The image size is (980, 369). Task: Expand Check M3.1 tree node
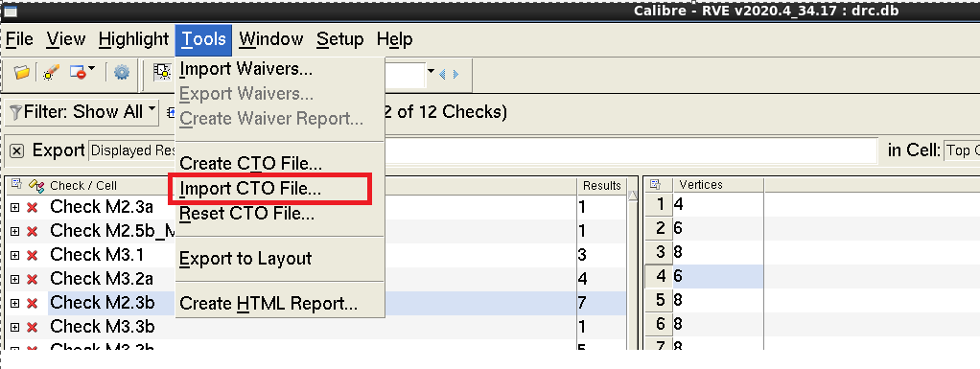click(15, 255)
